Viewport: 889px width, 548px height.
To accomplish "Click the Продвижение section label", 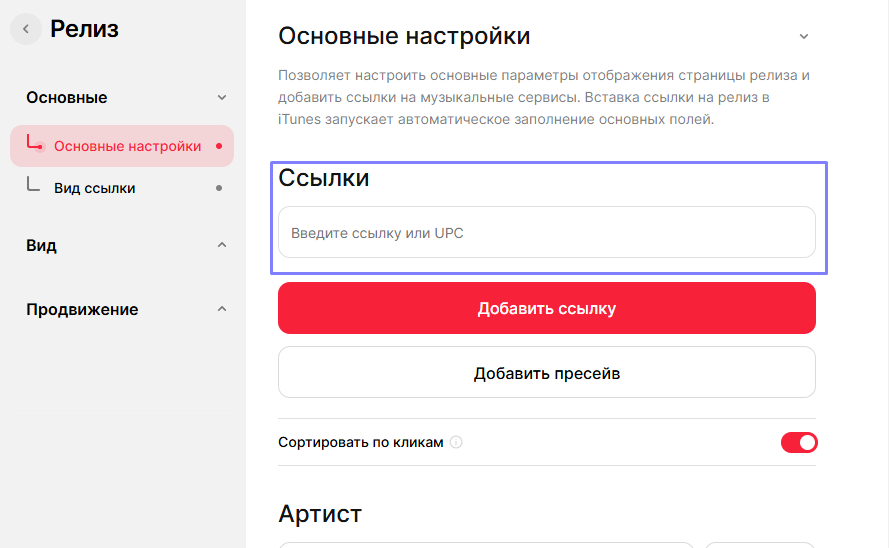I will [x=82, y=310].
